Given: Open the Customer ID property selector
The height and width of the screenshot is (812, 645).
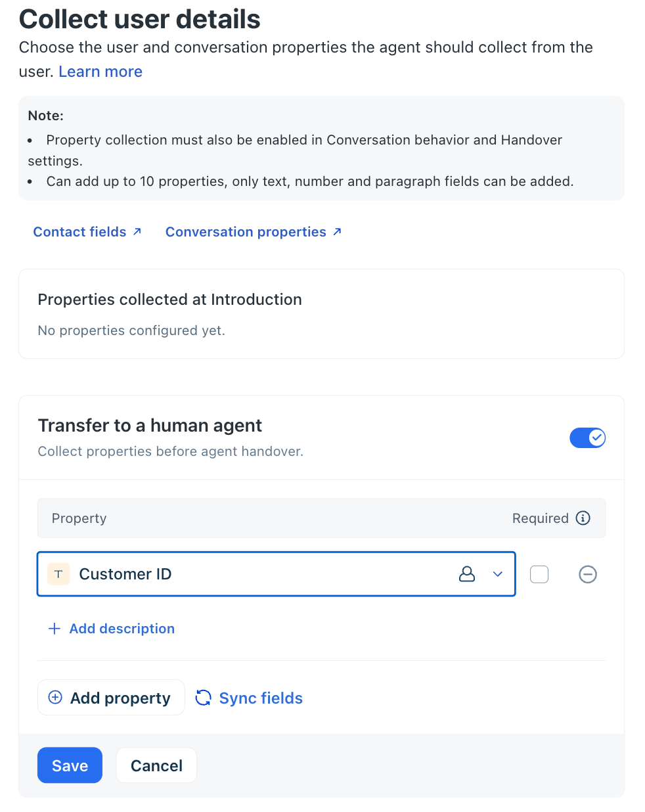Looking at the screenshot, I should pos(277,574).
